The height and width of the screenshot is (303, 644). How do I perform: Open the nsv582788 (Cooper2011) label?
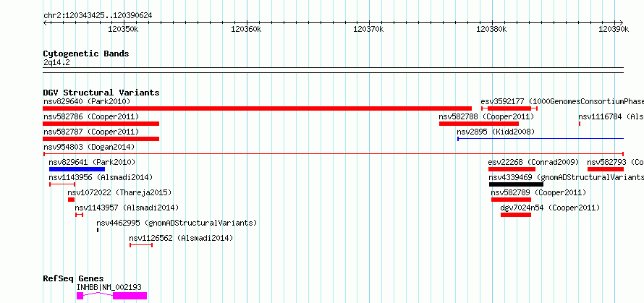tap(486, 117)
